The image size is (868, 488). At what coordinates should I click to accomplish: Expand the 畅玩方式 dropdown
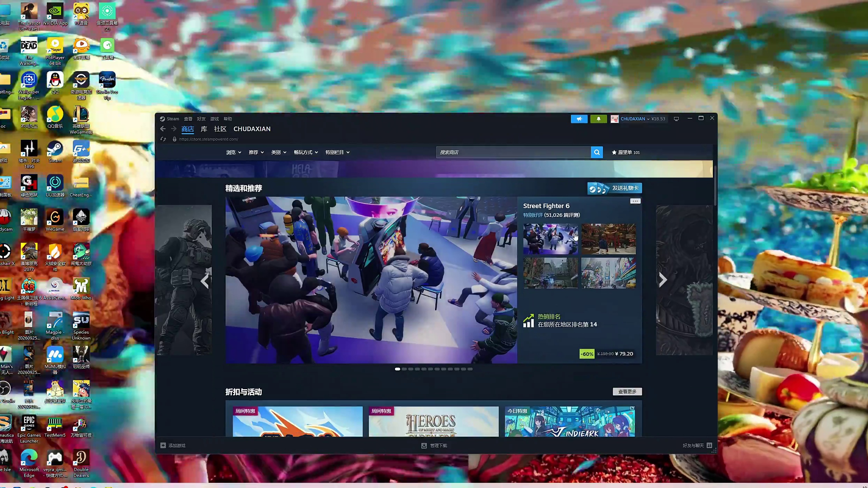(x=306, y=152)
